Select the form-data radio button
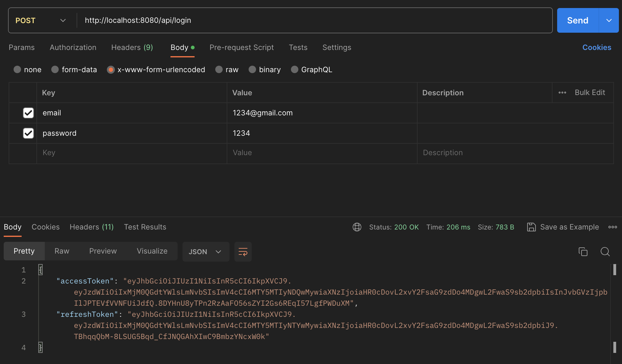622x364 pixels. point(55,70)
